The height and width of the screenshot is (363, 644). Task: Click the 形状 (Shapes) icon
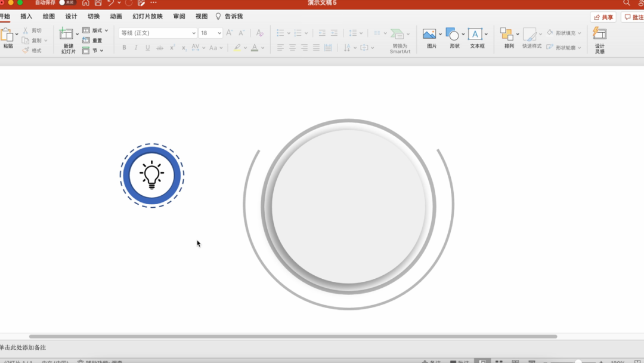tap(452, 33)
